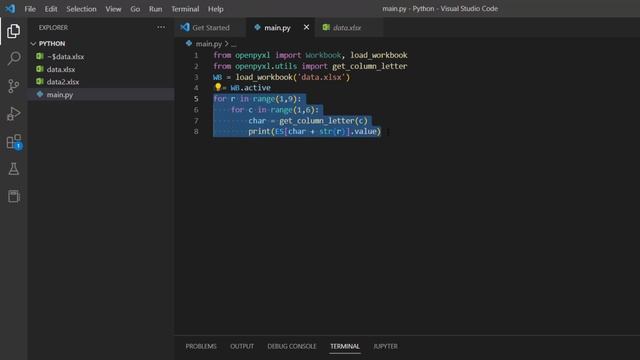Open the Terminal menu
640x360 pixels.
click(x=185, y=9)
